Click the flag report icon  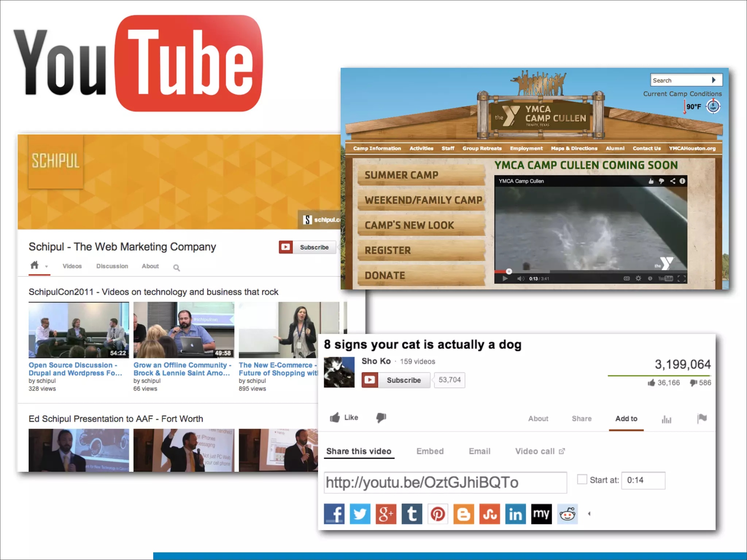click(702, 418)
